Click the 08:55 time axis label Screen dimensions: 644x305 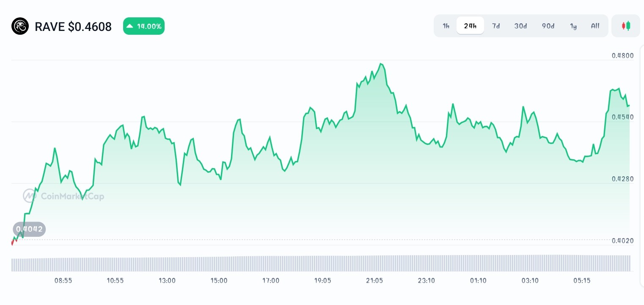63,280
